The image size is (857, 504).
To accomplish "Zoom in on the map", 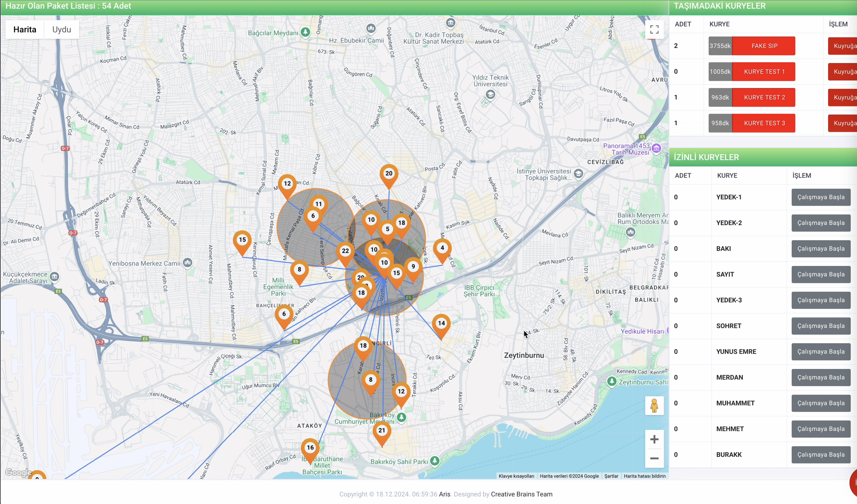I will coord(654,439).
